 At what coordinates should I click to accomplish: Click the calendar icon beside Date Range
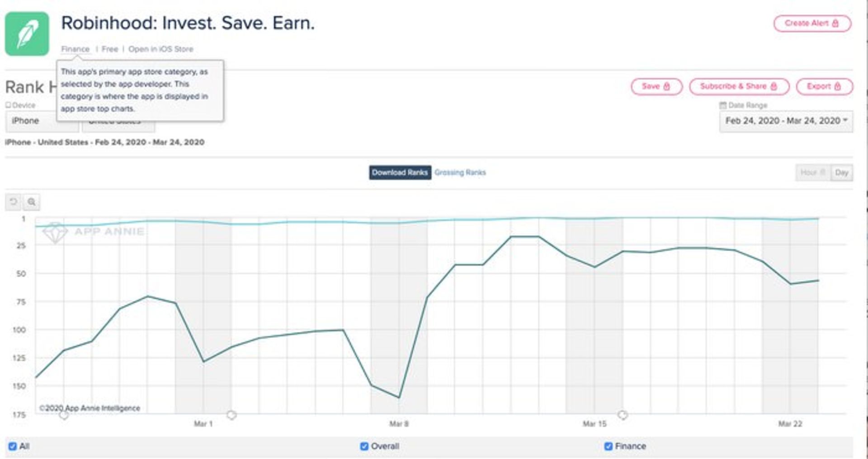(722, 105)
